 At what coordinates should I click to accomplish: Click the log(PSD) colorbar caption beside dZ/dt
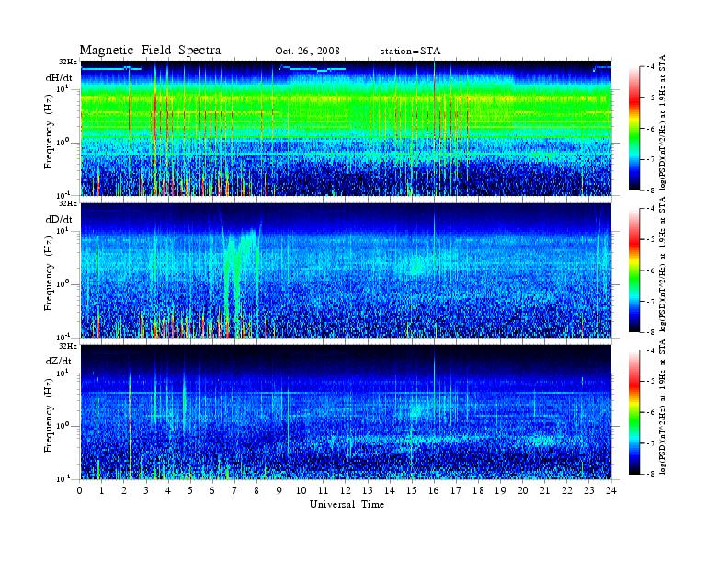pos(663,407)
